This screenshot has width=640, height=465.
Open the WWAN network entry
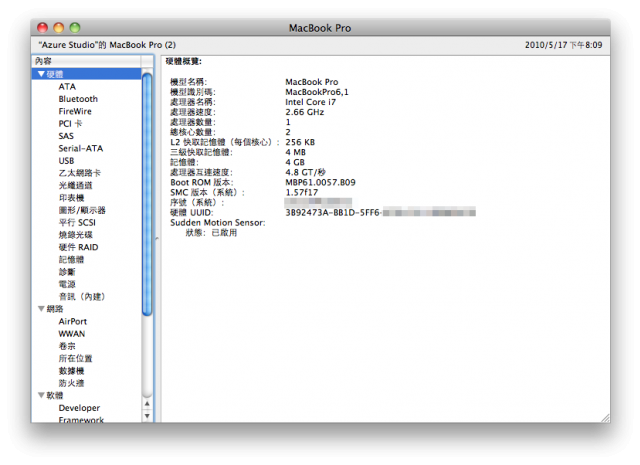pos(72,334)
